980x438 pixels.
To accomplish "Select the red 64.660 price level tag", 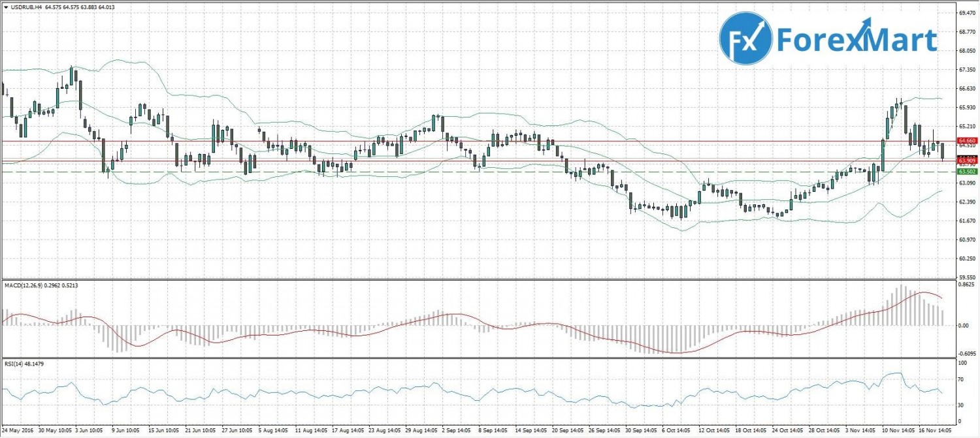I will (967, 140).
